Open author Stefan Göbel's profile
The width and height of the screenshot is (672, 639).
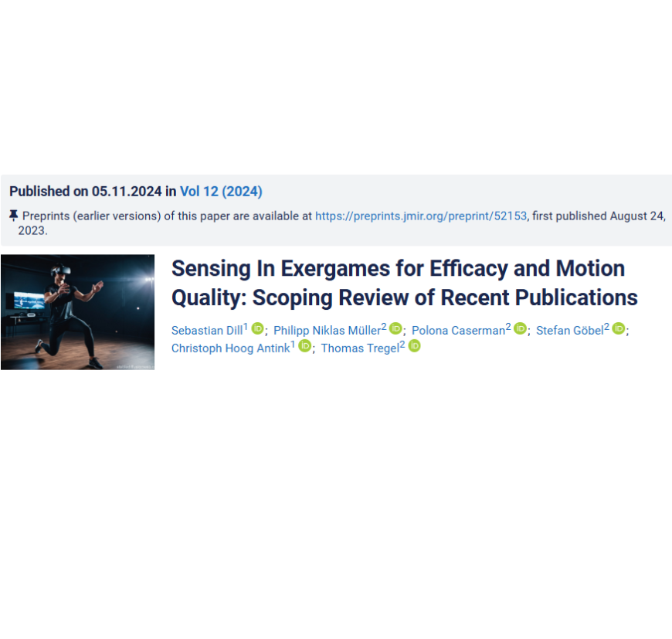pos(569,331)
